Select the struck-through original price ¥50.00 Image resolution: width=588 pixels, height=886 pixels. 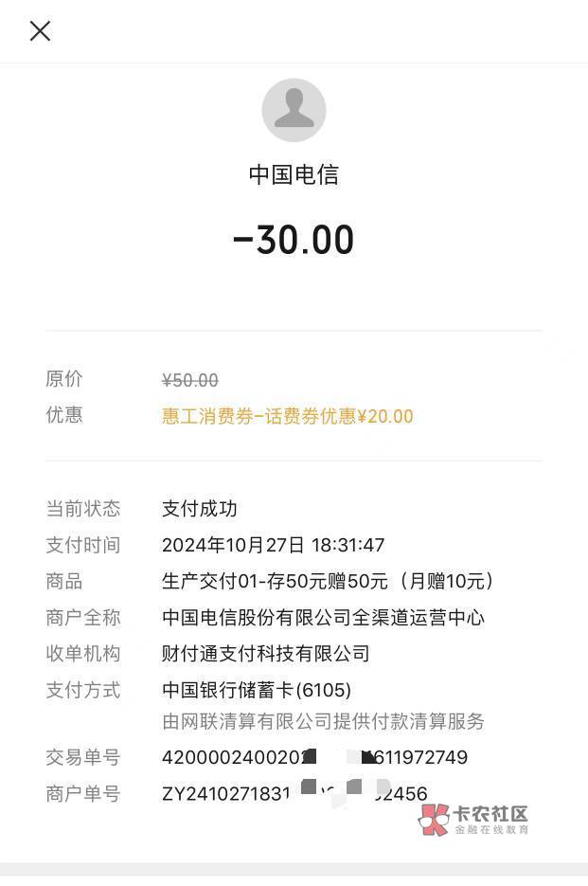point(190,380)
